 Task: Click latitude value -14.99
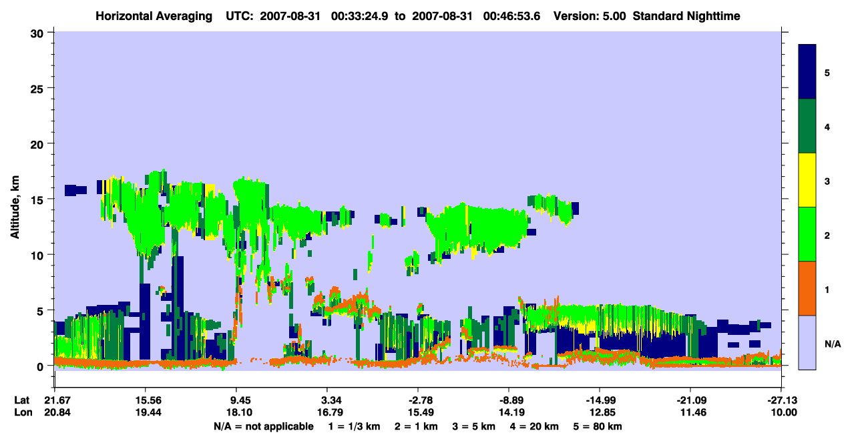click(x=599, y=400)
